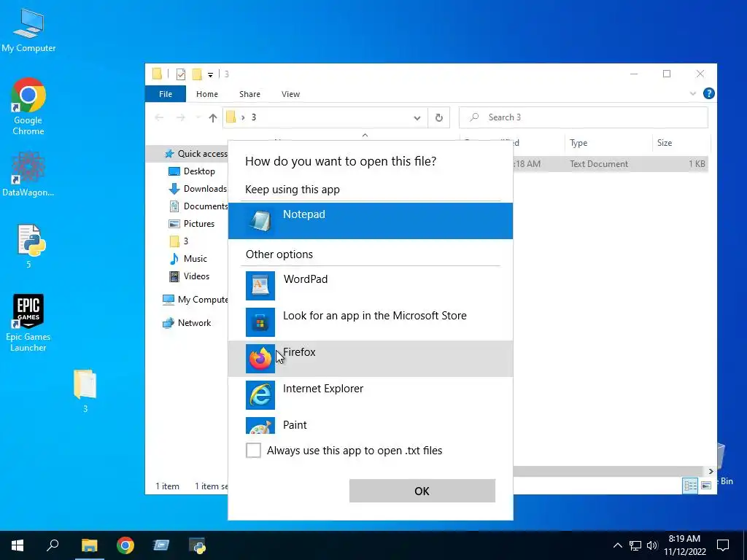
Task: Select folder 3 in the navigation pane
Action: (x=179, y=241)
